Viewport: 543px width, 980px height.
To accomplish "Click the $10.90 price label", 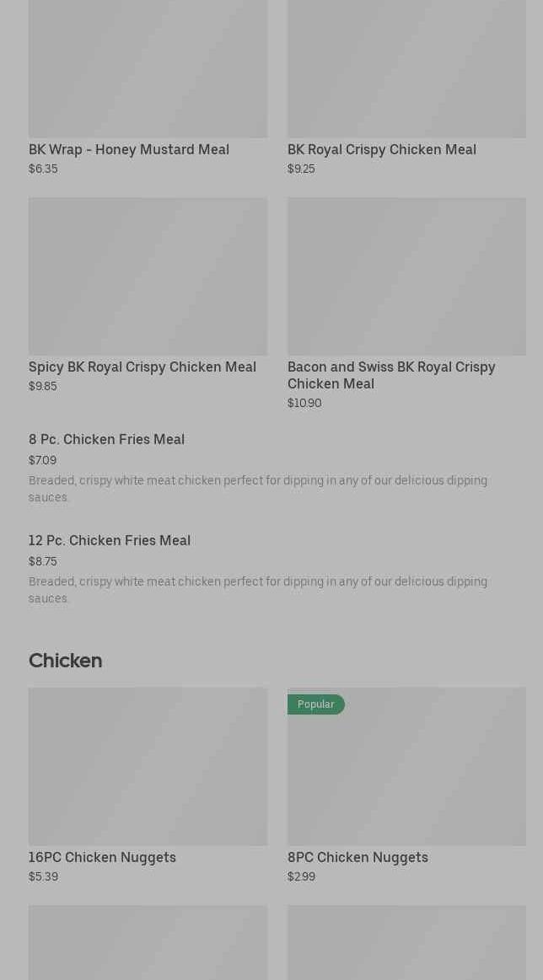I will [x=304, y=403].
